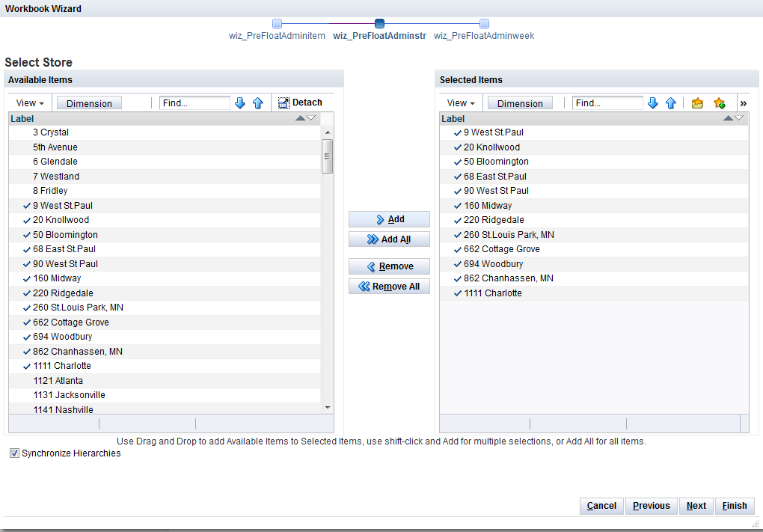Click wizard step node wiz_PreFloatAdminweek
Viewport: 763px width, 532px height.
(484, 23)
